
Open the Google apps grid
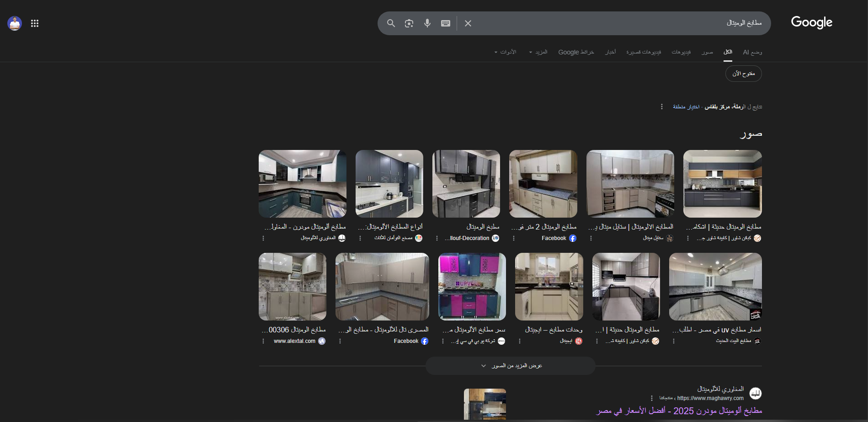pos(35,23)
